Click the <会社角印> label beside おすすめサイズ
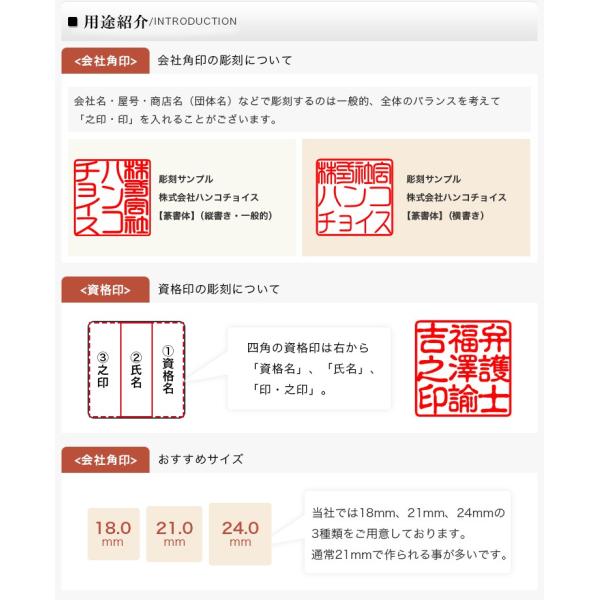The height and width of the screenshot is (600, 600). [106, 460]
